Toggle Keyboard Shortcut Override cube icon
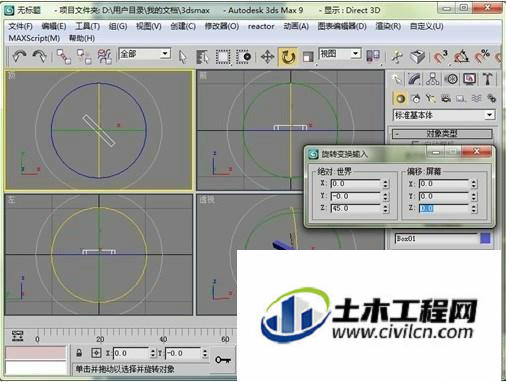Screen dimensions: 506x382 click(x=417, y=57)
